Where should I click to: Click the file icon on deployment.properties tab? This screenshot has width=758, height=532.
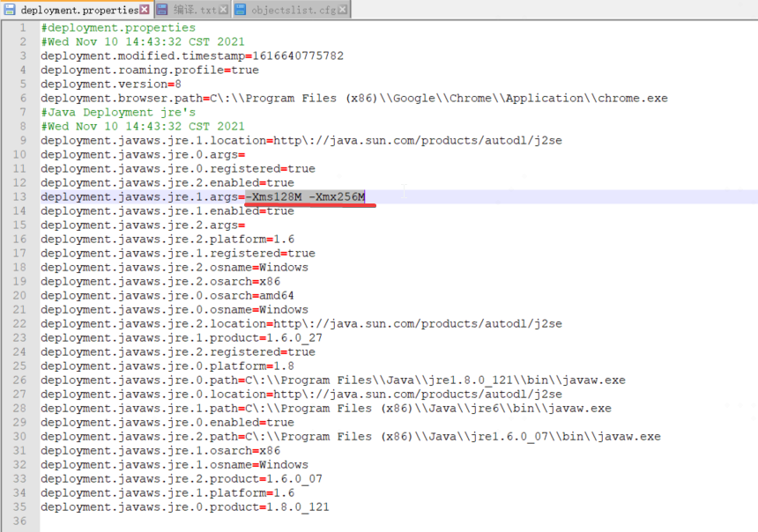point(11,10)
